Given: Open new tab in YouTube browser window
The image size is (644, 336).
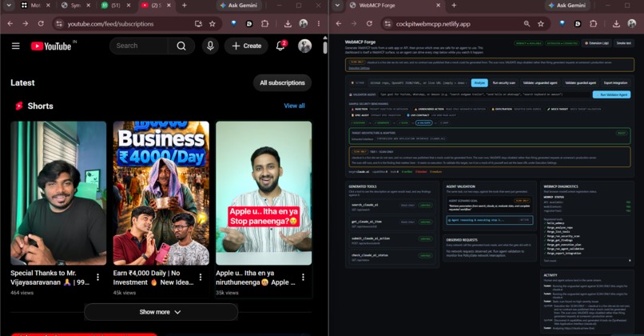Looking at the screenshot, I should point(185,6).
